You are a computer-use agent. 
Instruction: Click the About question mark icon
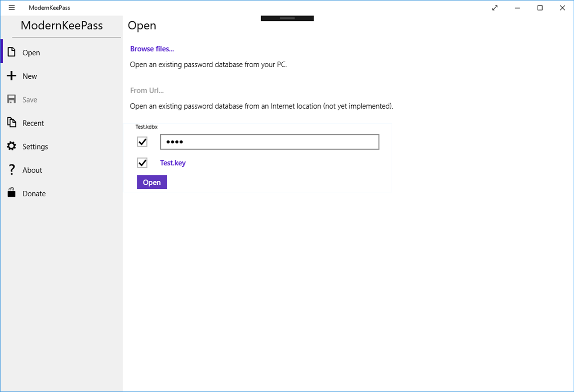[x=11, y=169]
